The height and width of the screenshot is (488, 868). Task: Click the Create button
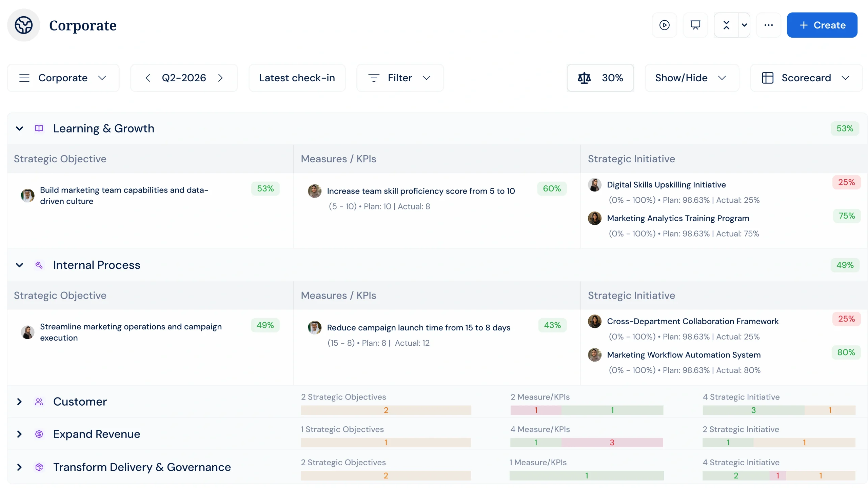(x=822, y=25)
